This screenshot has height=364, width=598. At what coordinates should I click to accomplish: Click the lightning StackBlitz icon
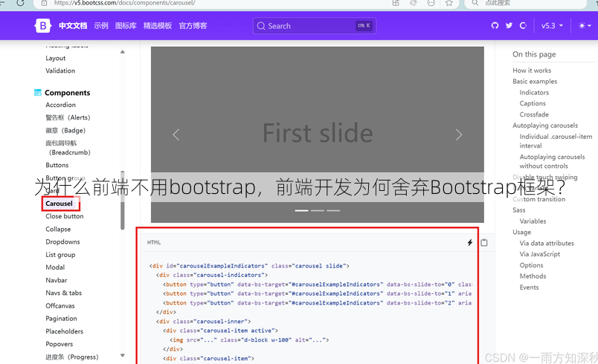470,242
